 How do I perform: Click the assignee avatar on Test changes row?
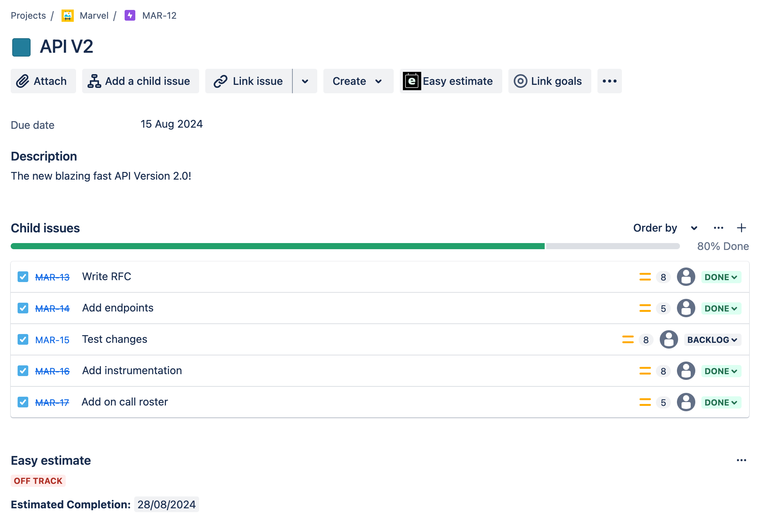point(669,339)
